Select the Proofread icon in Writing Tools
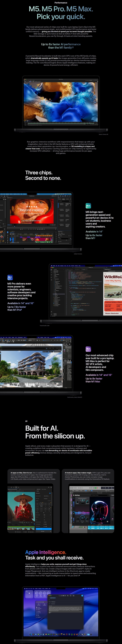 39,604
